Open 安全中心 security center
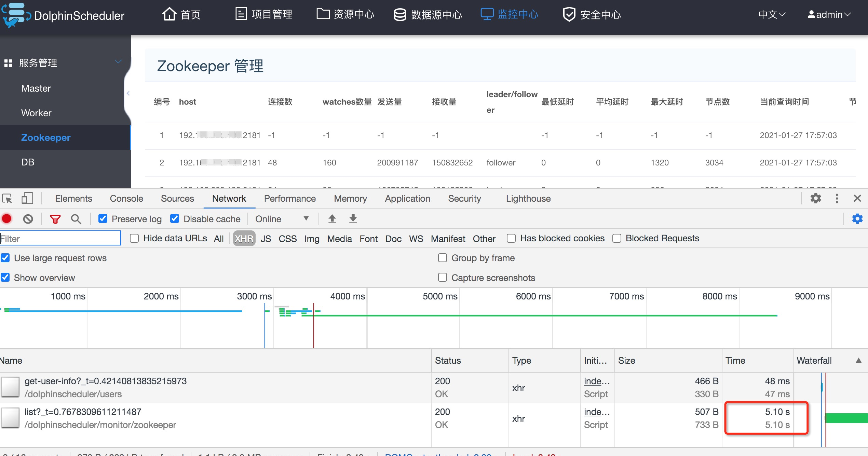Image resolution: width=868 pixels, height=456 pixels. pos(592,14)
